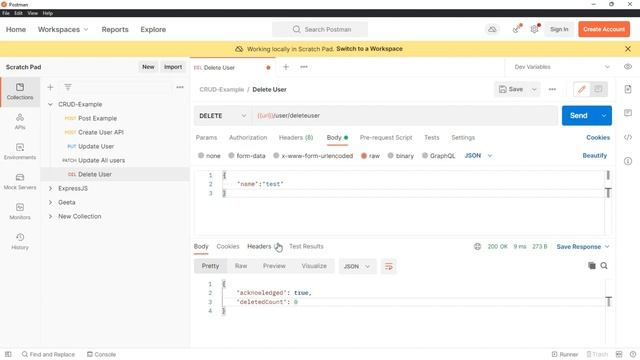Open collections sidebar more options menu

(x=180, y=87)
